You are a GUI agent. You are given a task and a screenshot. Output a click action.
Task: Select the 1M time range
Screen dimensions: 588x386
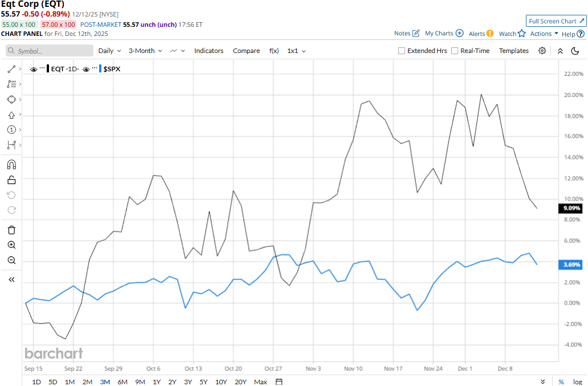tap(70, 382)
